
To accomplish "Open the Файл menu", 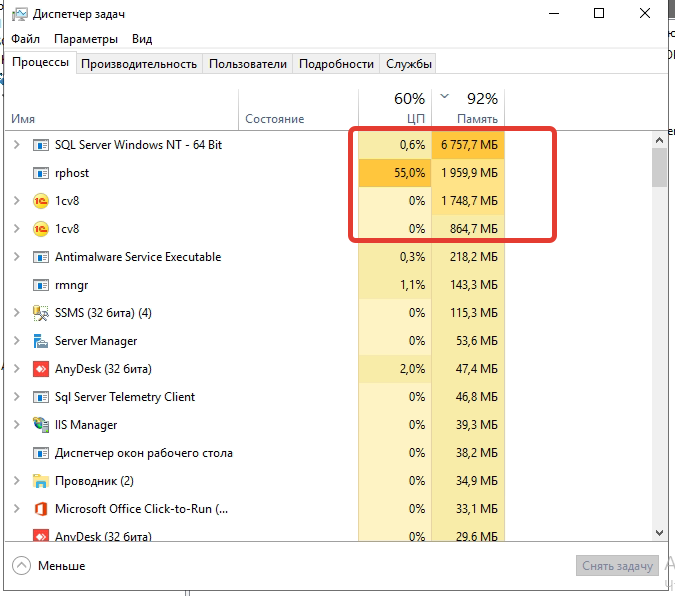I will coord(25,39).
